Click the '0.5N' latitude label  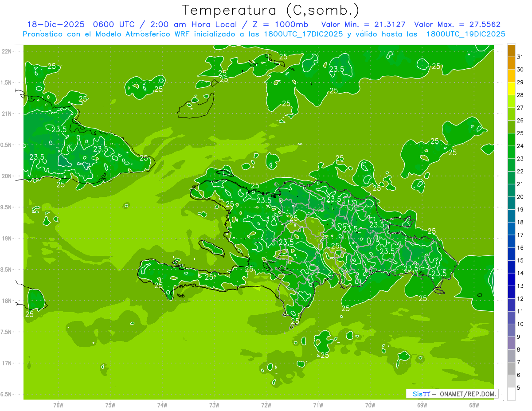(x=6, y=145)
